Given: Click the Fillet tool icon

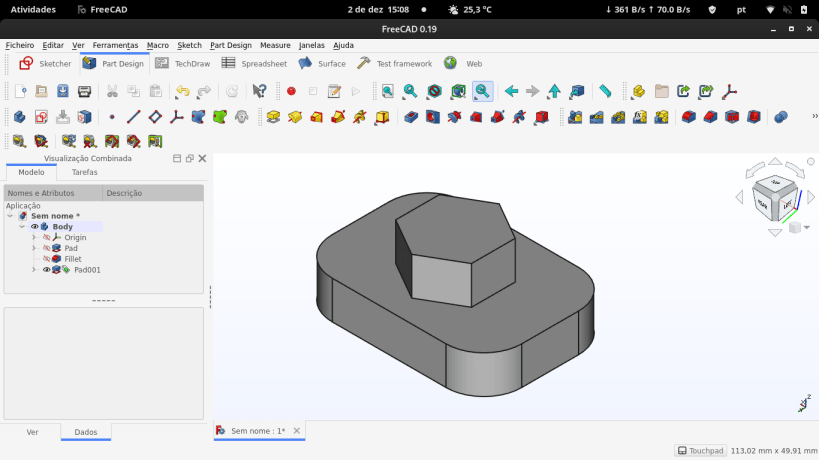Looking at the screenshot, I should click(x=688, y=116).
